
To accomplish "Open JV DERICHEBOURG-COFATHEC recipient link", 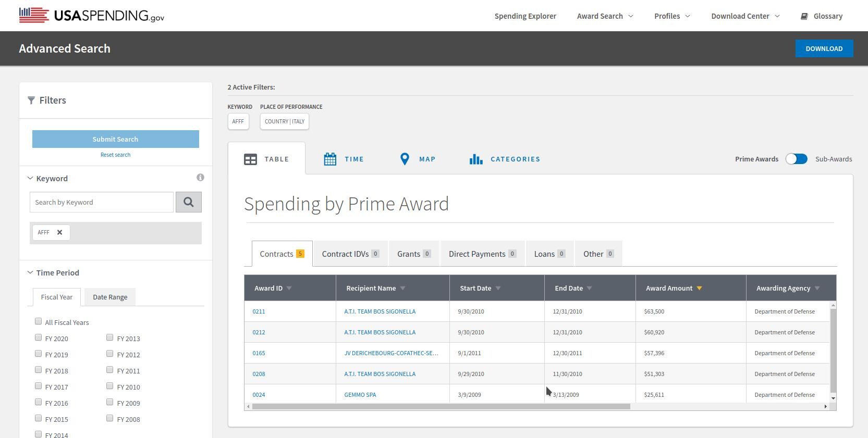I will click(391, 353).
